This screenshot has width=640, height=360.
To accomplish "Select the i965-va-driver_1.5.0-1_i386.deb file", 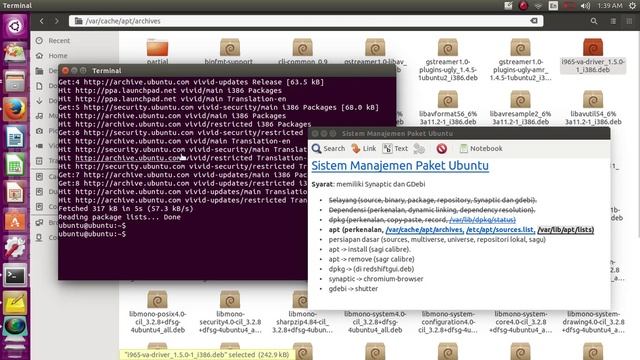I will point(593,56).
